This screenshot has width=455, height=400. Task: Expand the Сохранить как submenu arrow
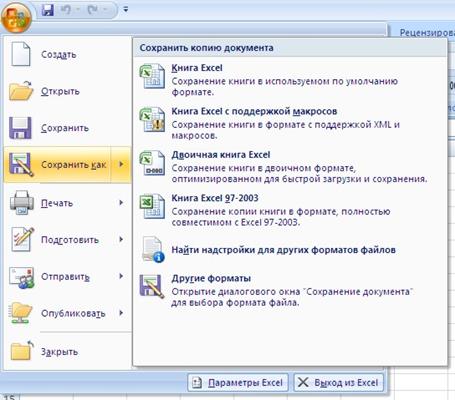121,164
